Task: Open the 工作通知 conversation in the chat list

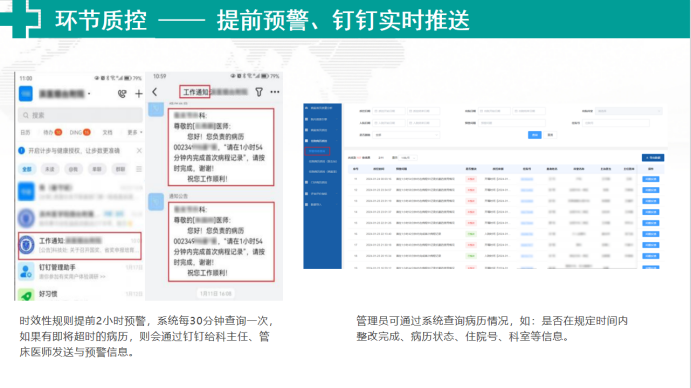Action: tap(80, 246)
